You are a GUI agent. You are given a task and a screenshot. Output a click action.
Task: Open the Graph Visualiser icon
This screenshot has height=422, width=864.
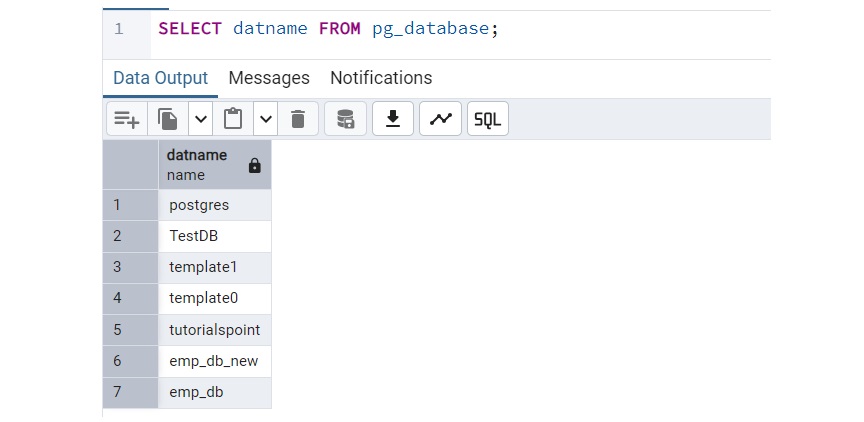(x=440, y=119)
